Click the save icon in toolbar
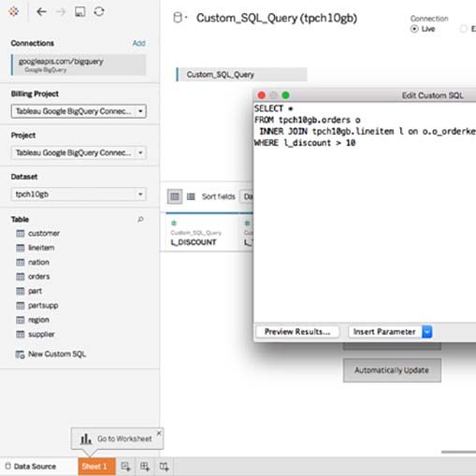The height and width of the screenshot is (476, 476). pyautogui.click(x=79, y=12)
